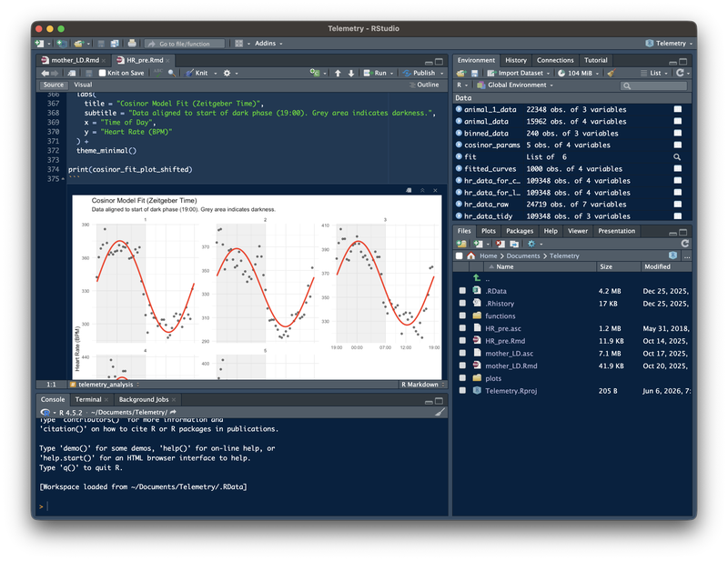This screenshot has height=561, width=728.
Task: Clear the console with the broom icon
Action: click(x=440, y=412)
